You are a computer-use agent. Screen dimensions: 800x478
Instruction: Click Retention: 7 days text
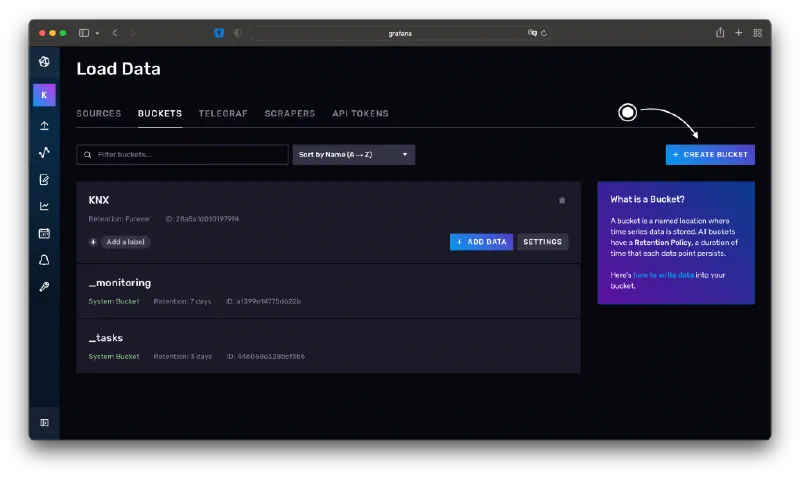click(182, 301)
